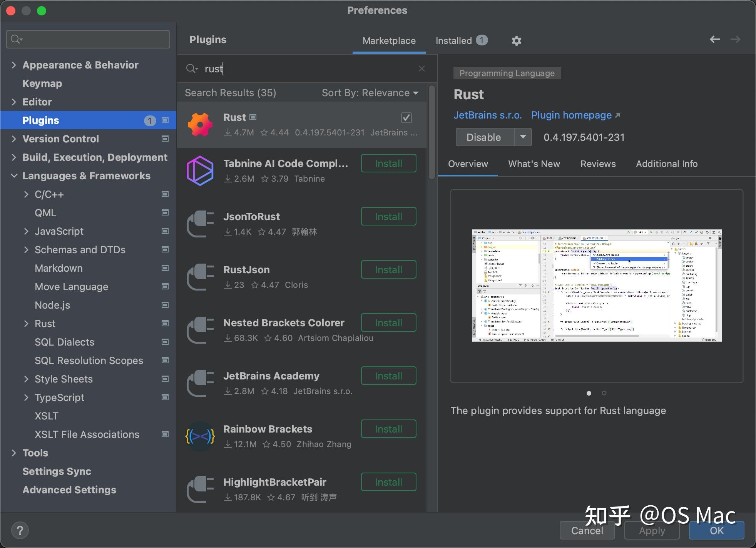The height and width of the screenshot is (548, 756).
Task: Click the Rust plugin orange gear logo
Action: coord(200,125)
